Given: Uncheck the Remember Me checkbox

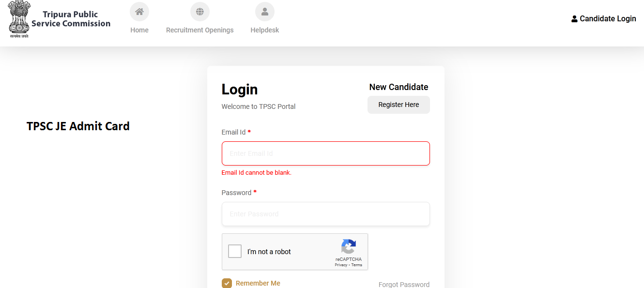Looking at the screenshot, I should click(x=227, y=283).
